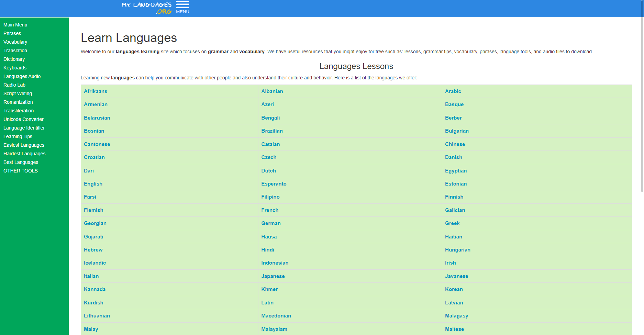The height and width of the screenshot is (335, 644).
Task: Open the Unicode Converter tool
Action: point(23,119)
